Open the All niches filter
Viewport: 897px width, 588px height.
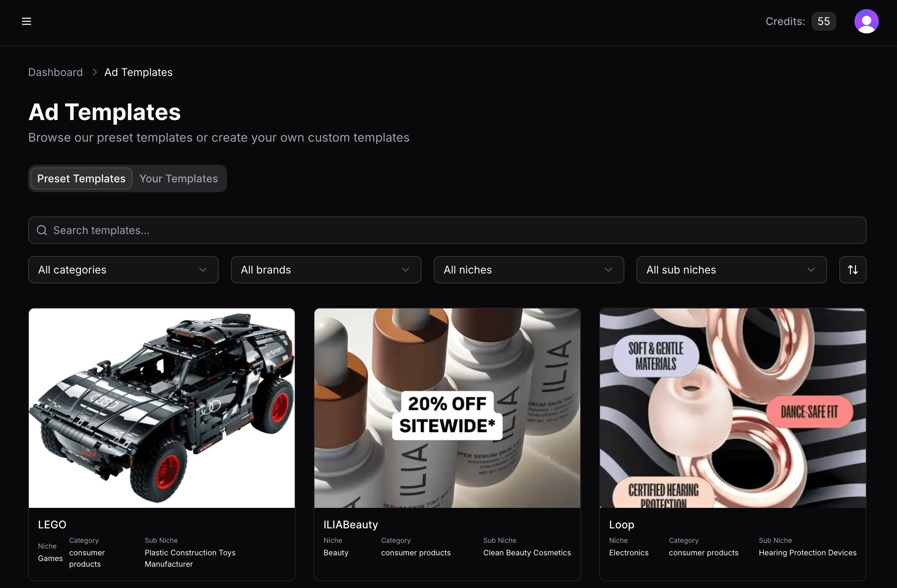[x=529, y=270]
